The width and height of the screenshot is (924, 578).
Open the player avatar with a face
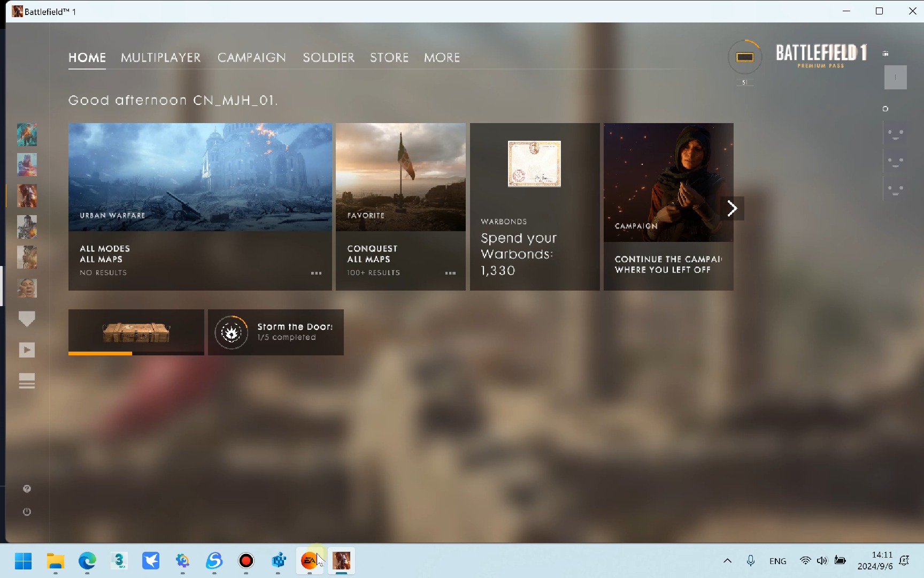coord(27,288)
